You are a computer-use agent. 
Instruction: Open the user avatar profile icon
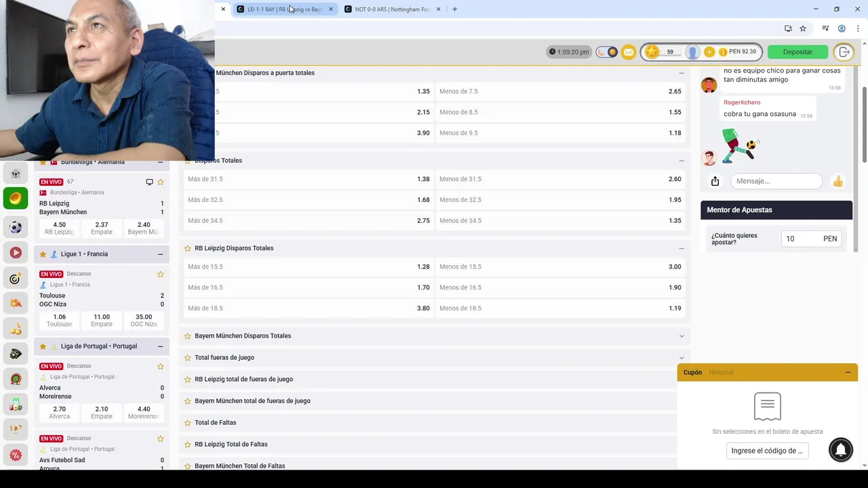(x=692, y=52)
